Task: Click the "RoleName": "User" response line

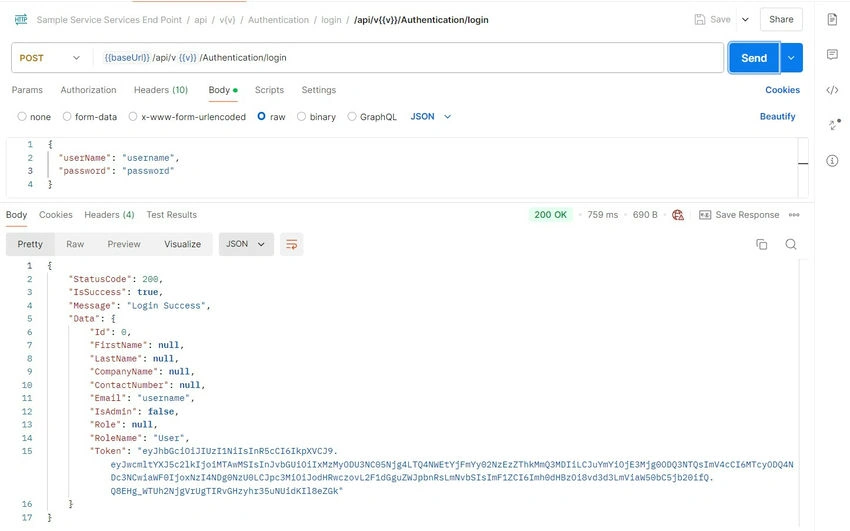Action: (139, 438)
